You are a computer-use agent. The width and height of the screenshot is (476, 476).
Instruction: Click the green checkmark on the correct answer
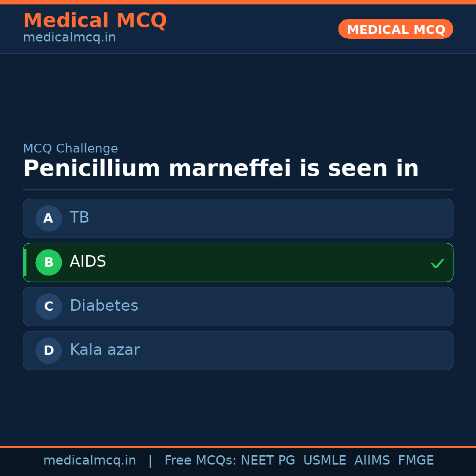(438, 263)
